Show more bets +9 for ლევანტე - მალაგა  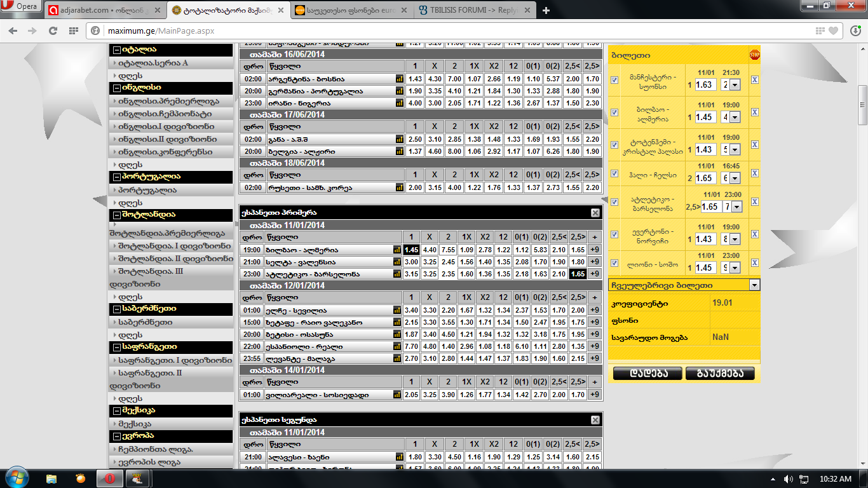[x=595, y=359]
